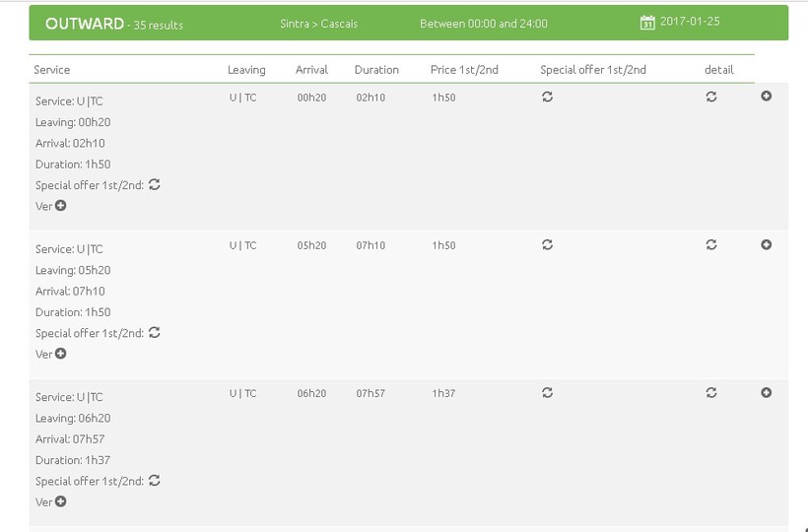The image size is (808, 532).
Task: Click the Duration column header
Action: tap(376, 70)
